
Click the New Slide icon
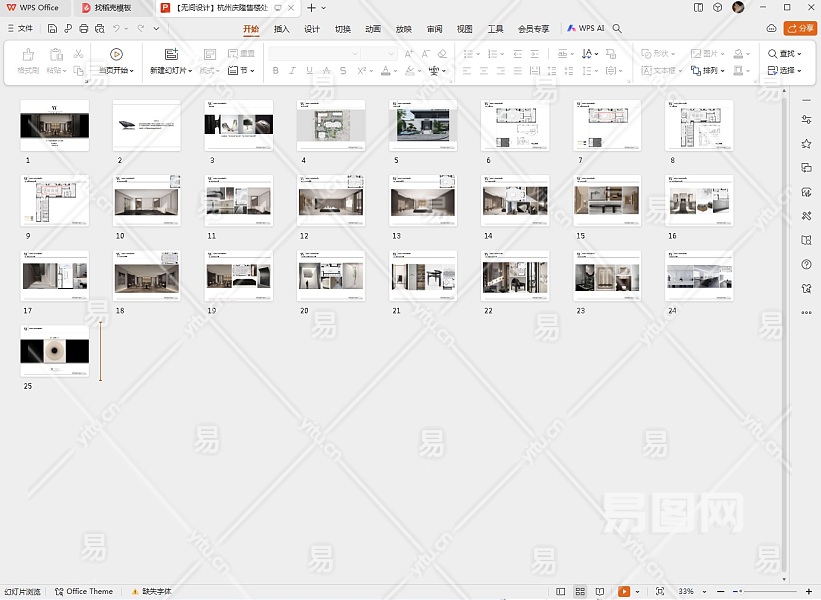[x=171, y=54]
